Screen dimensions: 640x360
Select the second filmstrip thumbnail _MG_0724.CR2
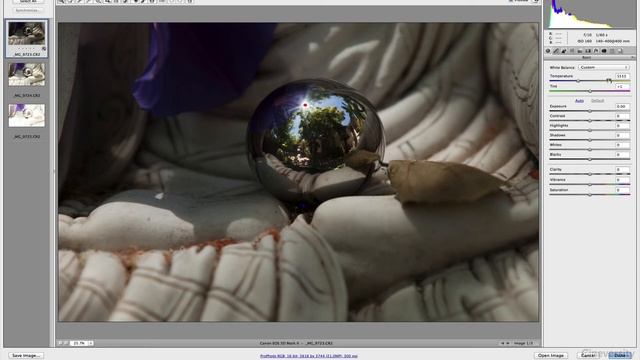(x=27, y=74)
